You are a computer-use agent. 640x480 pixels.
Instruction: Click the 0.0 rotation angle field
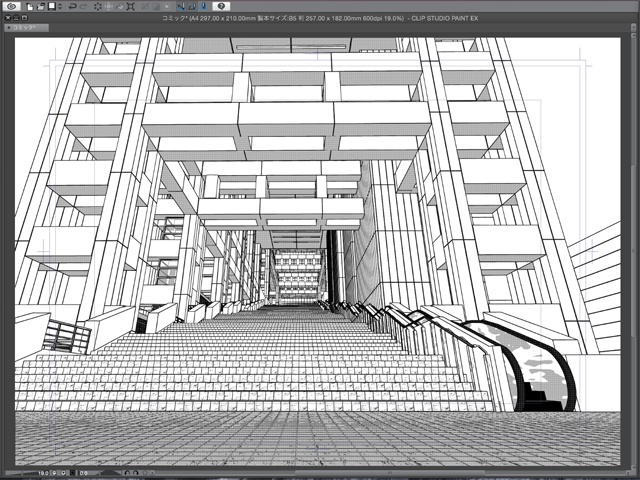pos(86,473)
